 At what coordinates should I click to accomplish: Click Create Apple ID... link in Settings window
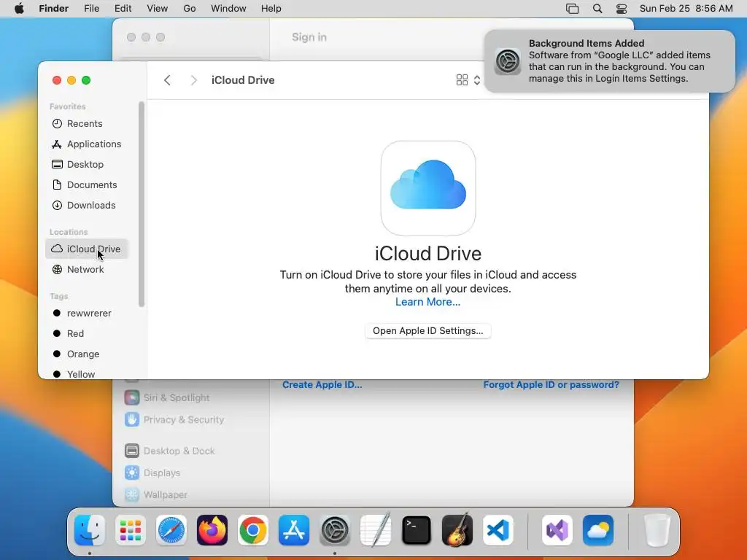click(x=322, y=385)
